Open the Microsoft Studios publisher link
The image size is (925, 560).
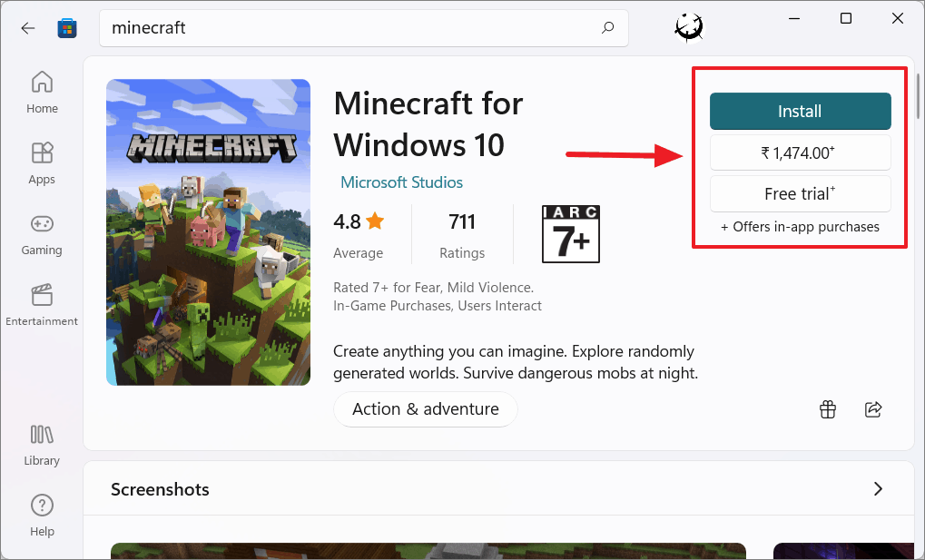(x=401, y=182)
